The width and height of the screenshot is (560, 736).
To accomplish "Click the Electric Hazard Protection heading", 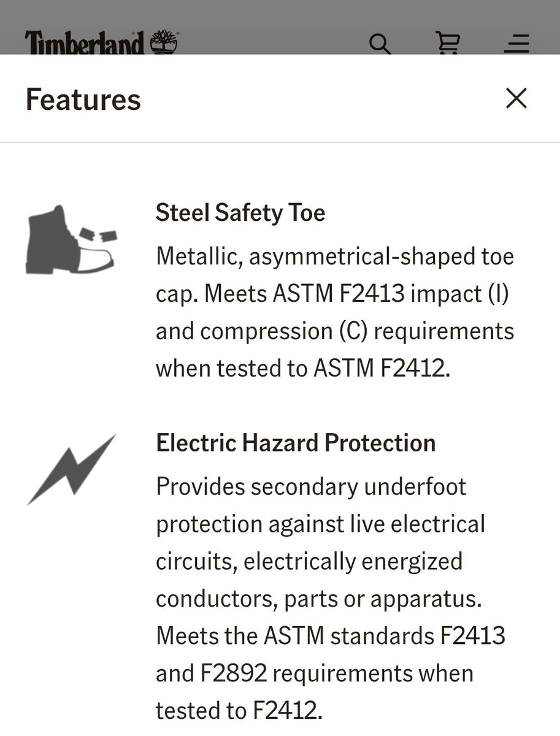I will (296, 442).
